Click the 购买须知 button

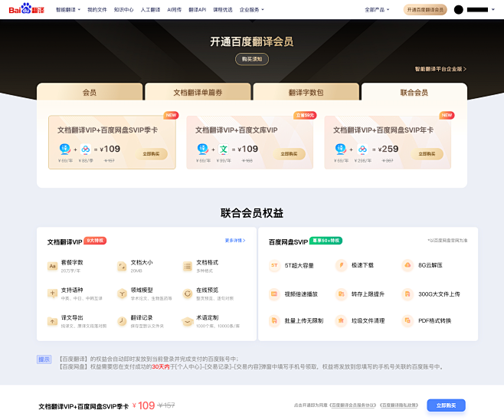(x=252, y=59)
